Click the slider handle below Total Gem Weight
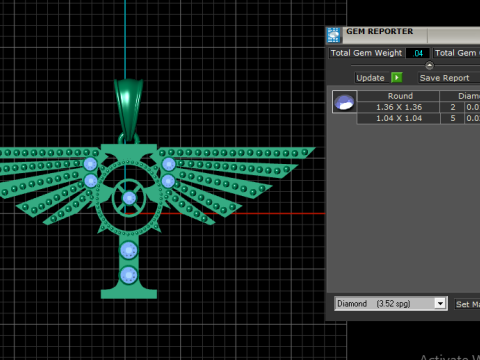Viewport: 480px width, 360px height. [x=429, y=65]
